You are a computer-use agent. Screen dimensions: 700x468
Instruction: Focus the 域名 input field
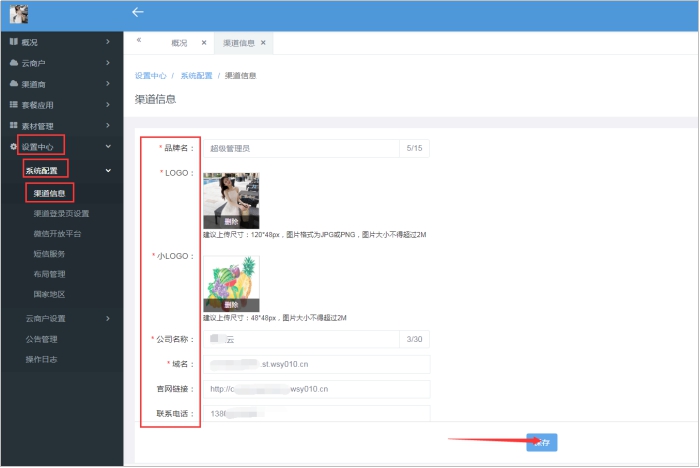(317, 364)
